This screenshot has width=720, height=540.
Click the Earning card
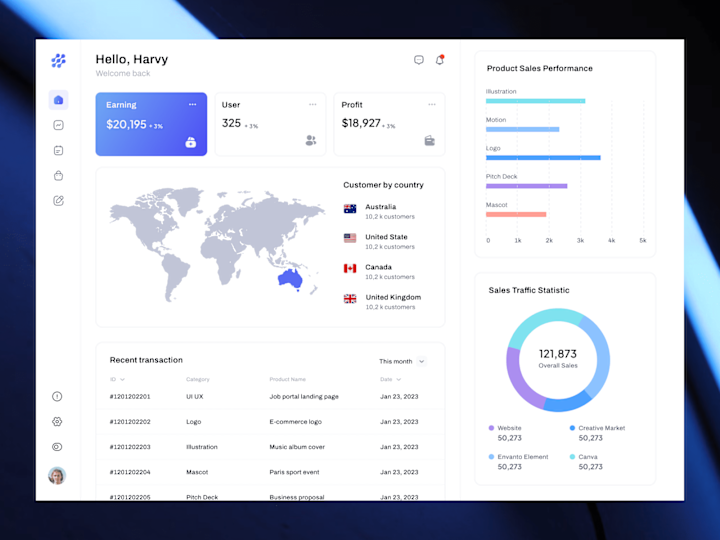(151, 124)
